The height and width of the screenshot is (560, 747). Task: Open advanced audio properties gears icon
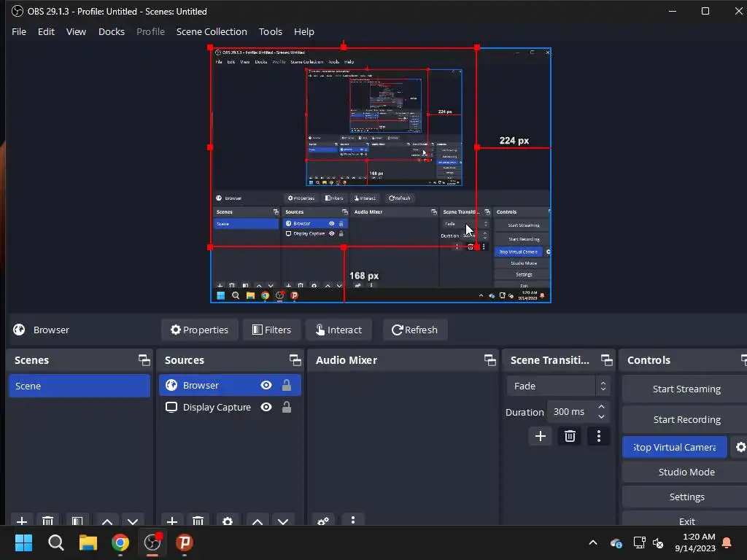click(323, 521)
